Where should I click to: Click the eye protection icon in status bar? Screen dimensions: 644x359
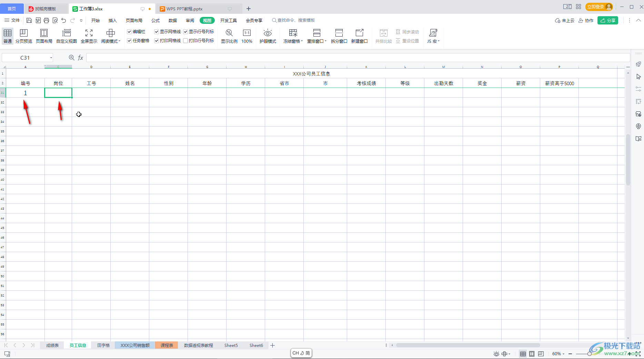[496, 354]
